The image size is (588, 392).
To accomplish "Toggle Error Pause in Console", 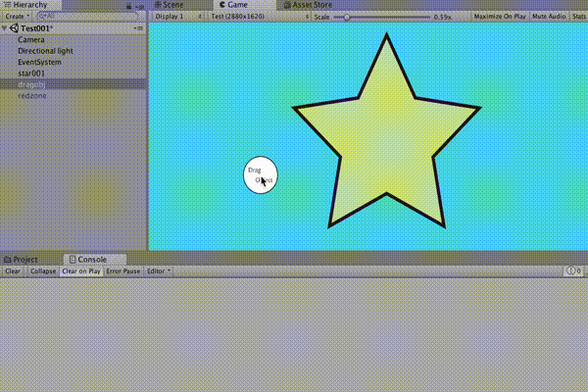I will tap(123, 270).
